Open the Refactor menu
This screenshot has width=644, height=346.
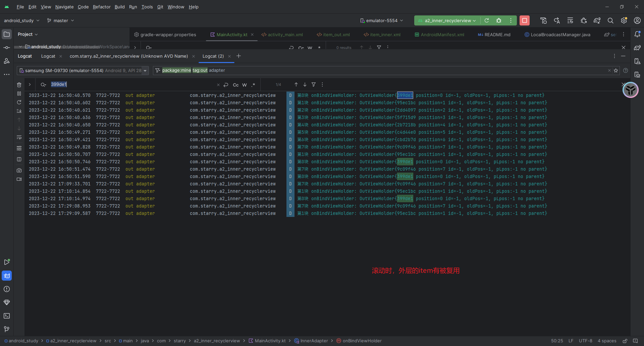102,7
